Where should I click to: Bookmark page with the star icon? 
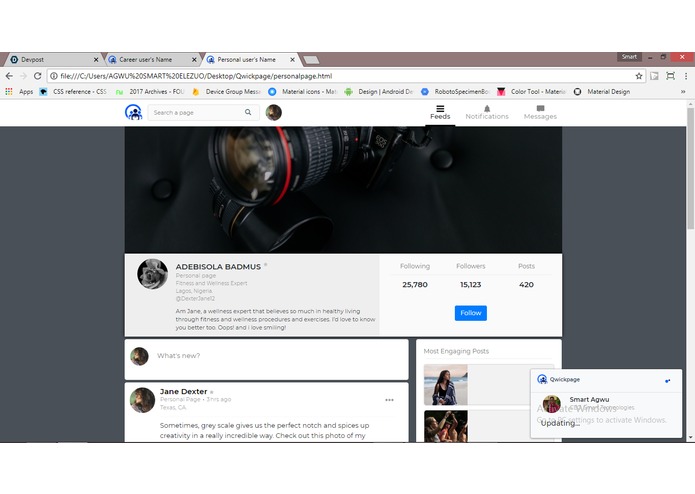pyautogui.click(x=639, y=76)
